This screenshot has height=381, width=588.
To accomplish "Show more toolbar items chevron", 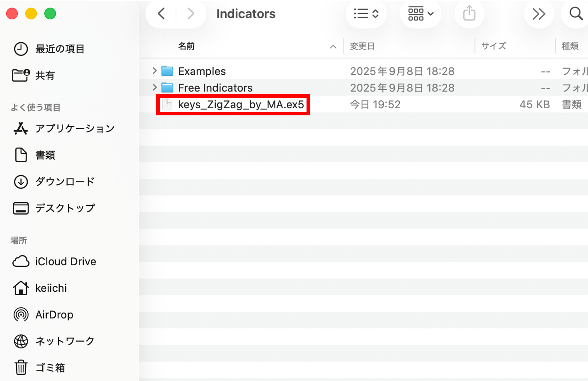I will (x=539, y=14).
